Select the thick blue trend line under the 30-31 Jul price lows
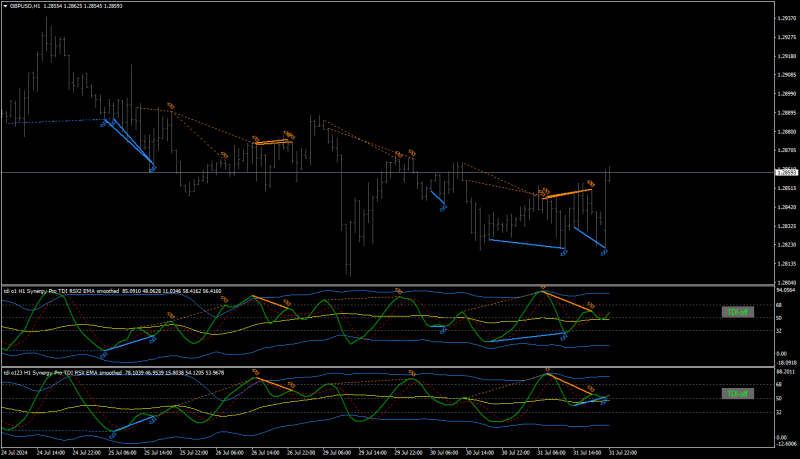The height and width of the screenshot is (459, 800). [527, 244]
